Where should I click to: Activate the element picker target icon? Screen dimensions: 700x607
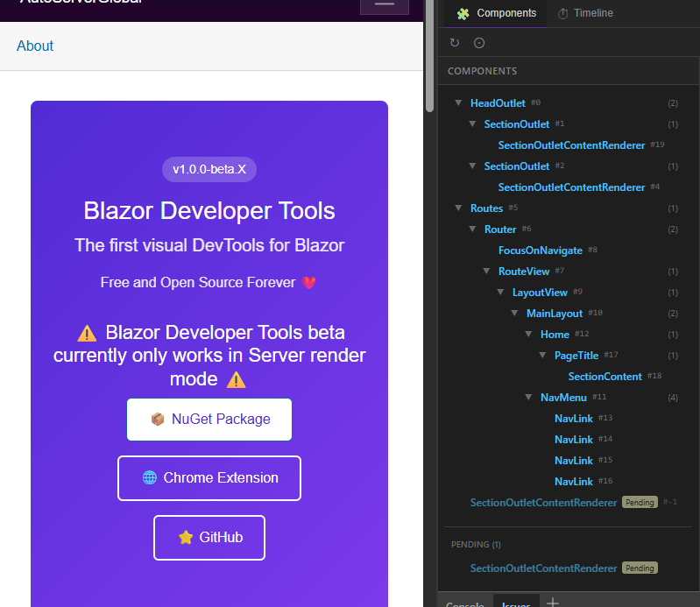(479, 43)
